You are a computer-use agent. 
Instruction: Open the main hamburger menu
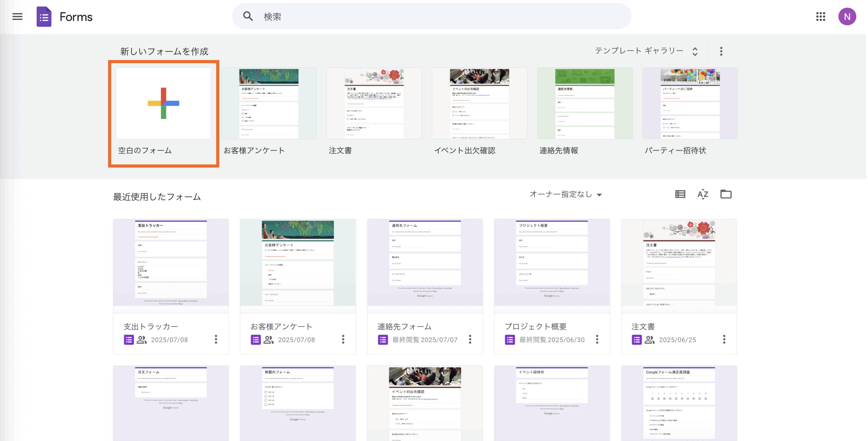click(x=17, y=17)
